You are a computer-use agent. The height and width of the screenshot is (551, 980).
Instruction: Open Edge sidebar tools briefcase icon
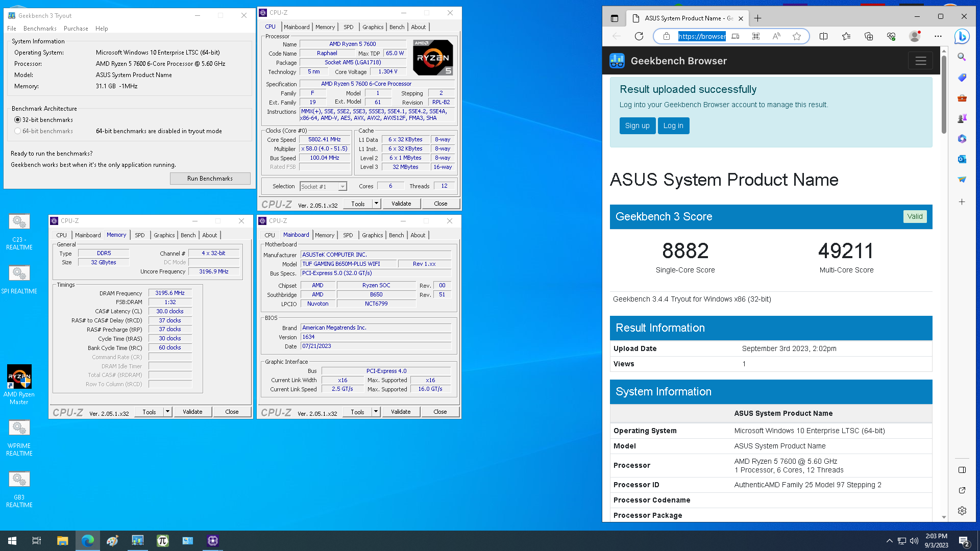point(962,98)
